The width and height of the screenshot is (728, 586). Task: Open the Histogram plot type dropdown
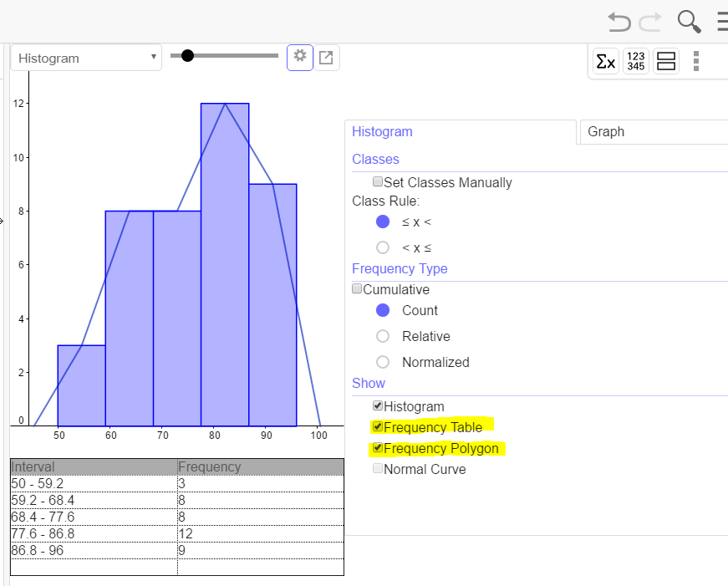click(x=86, y=58)
